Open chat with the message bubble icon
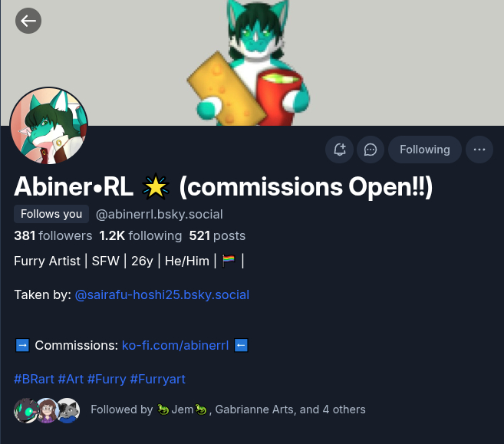 click(371, 150)
